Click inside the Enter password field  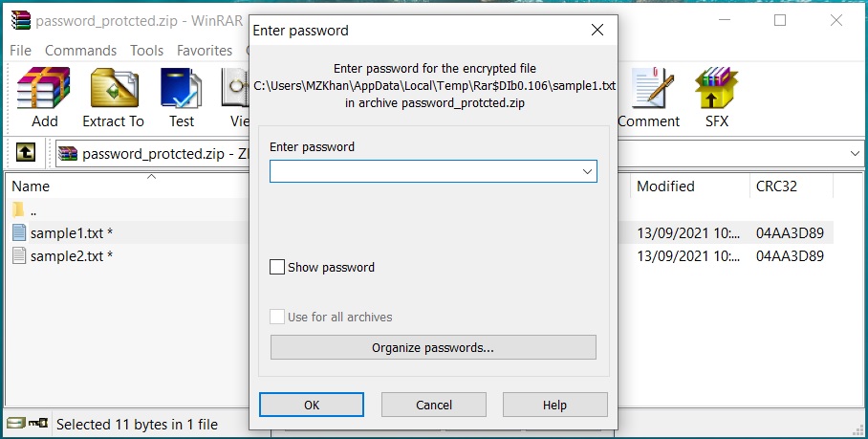[x=423, y=171]
